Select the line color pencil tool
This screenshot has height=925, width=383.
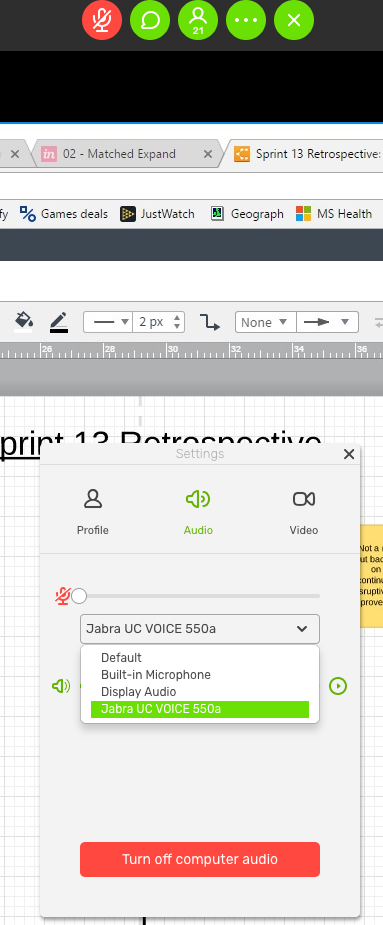pos(59,322)
